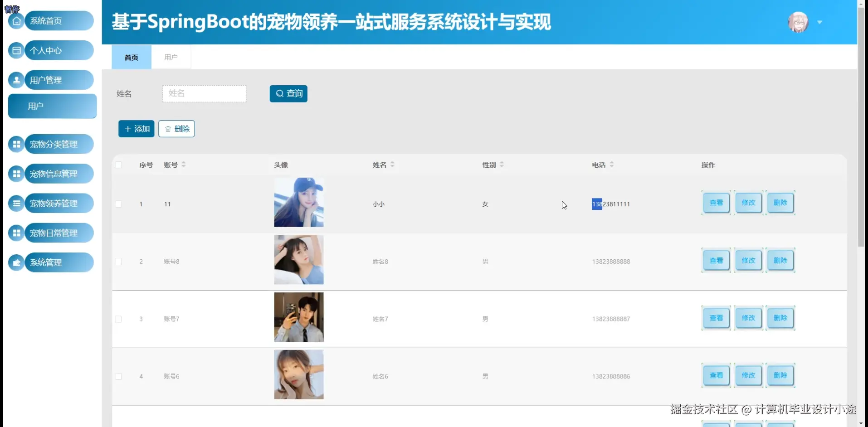Click the scrollbar down arrow at bottom right
This screenshot has width=868, height=427.
point(861,423)
